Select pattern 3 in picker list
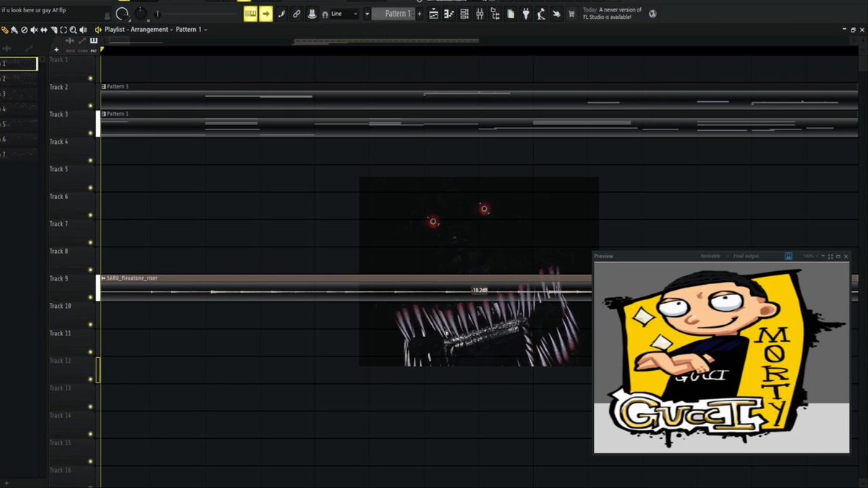 19,94
